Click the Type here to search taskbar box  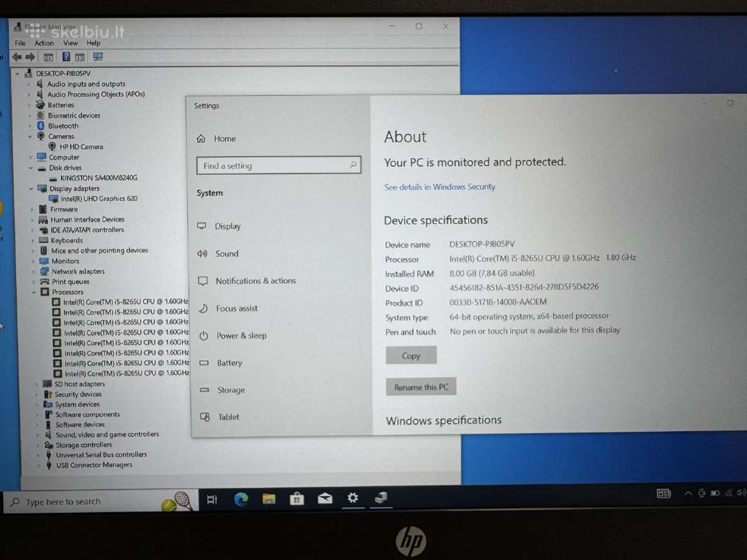(101, 502)
